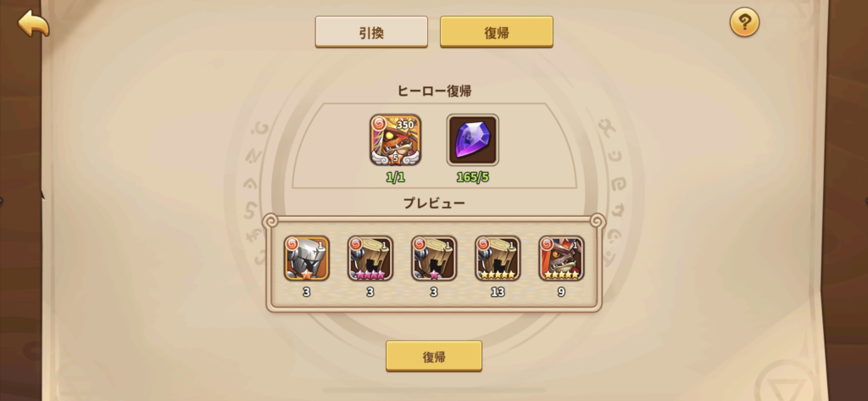Switch to the 引換 tab
The height and width of the screenshot is (401, 868).
coord(371,32)
